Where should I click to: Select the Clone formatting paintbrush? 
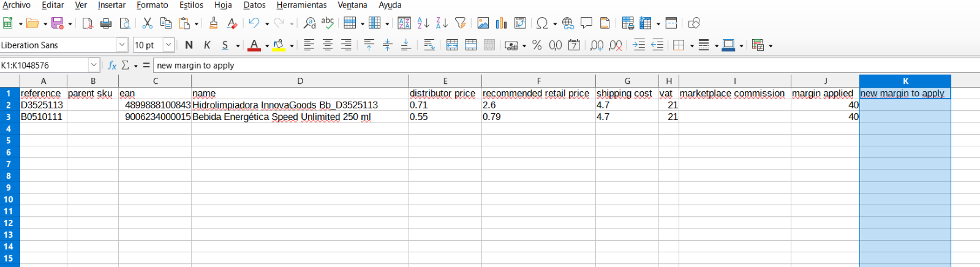coord(213,23)
